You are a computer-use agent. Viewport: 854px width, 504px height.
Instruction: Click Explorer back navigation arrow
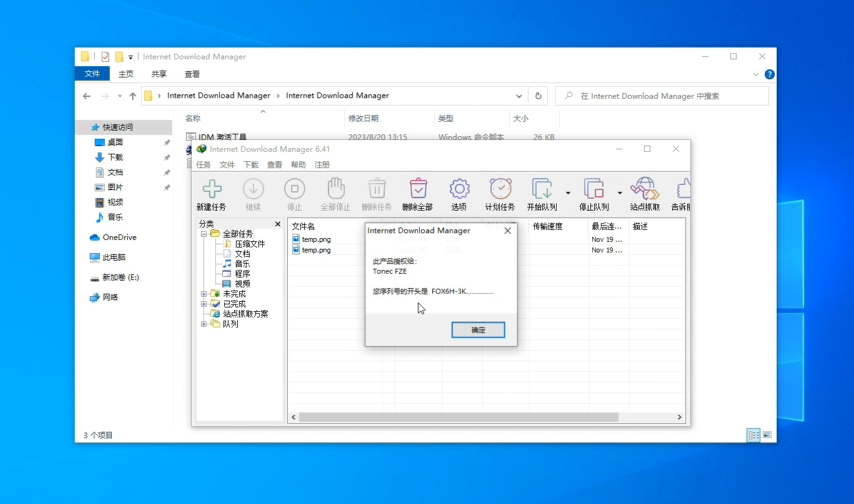click(87, 96)
